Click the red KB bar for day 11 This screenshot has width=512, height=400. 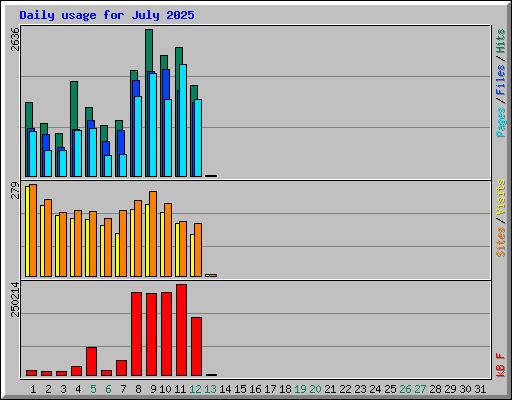click(x=181, y=330)
